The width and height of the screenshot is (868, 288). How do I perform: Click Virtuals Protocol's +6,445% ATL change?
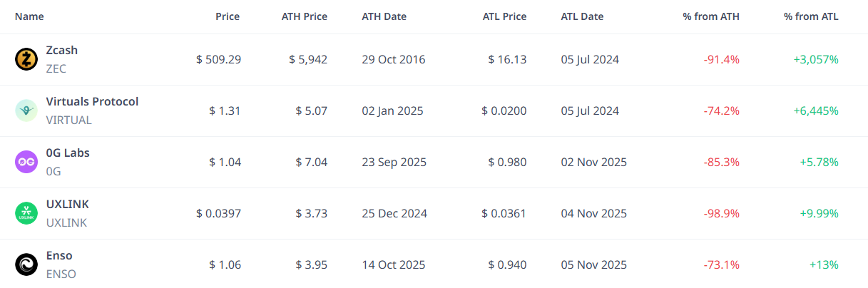(815, 111)
